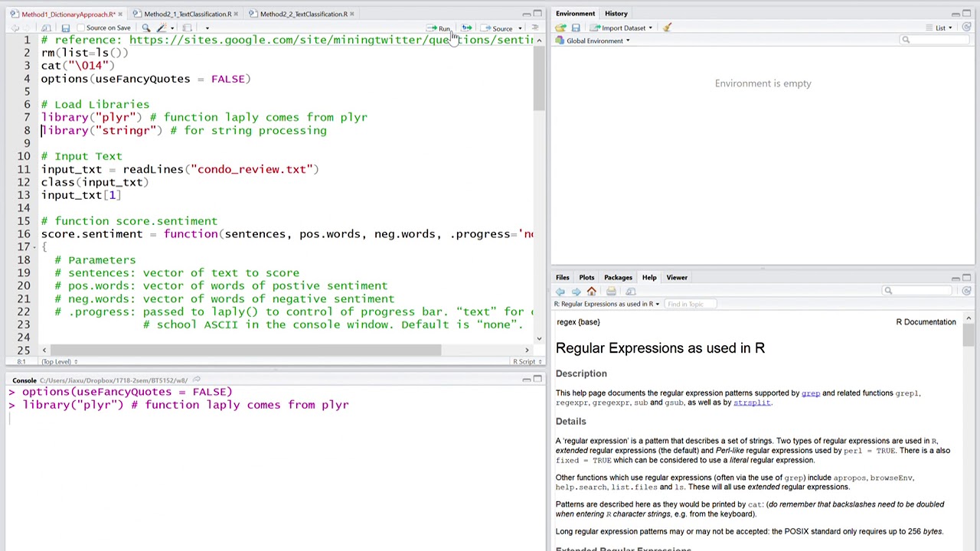
Task: Open the strsplit help link
Action: [x=752, y=403]
